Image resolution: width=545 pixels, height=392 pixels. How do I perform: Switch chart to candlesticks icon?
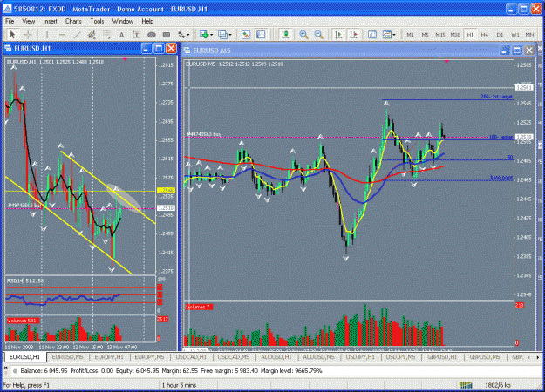(285, 34)
